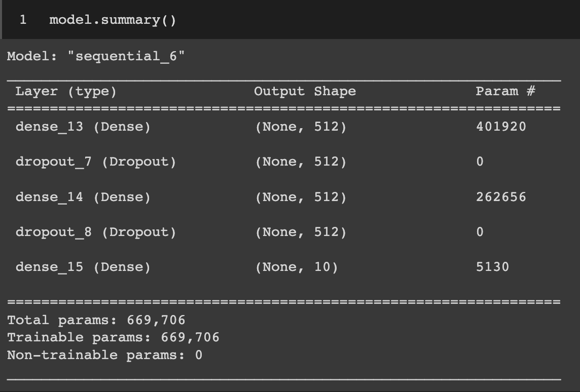Select the dense_15 (Dense) layer name
This screenshot has width=580, height=392.
(x=83, y=267)
